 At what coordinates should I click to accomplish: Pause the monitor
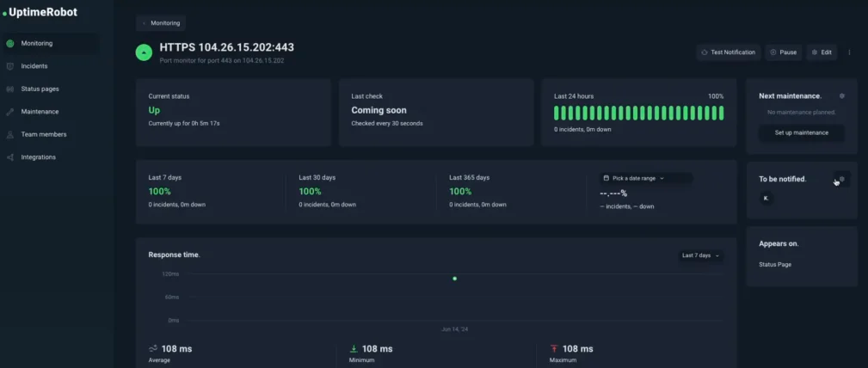[783, 52]
